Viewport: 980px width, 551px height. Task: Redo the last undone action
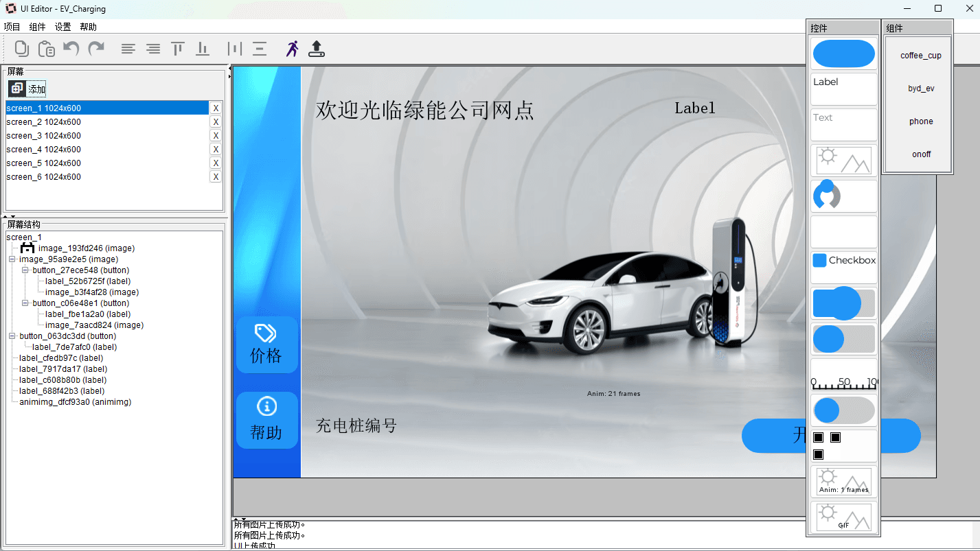click(x=96, y=48)
